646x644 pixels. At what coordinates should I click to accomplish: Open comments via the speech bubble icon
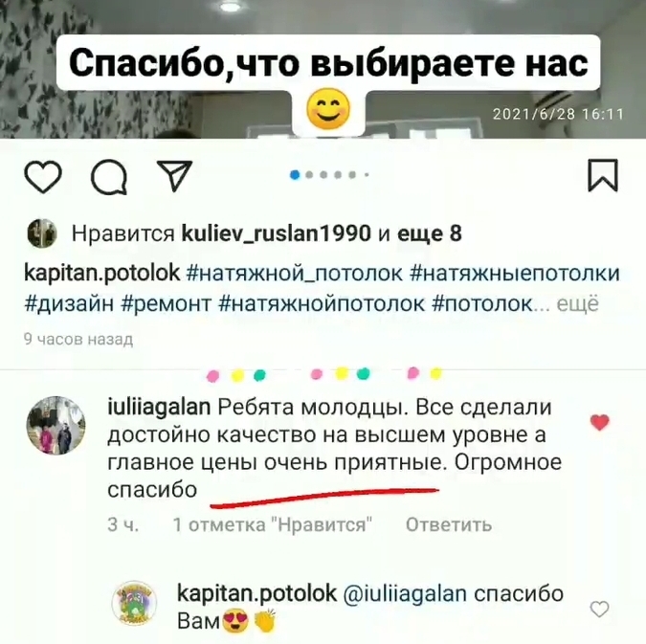[x=109, y=177]
